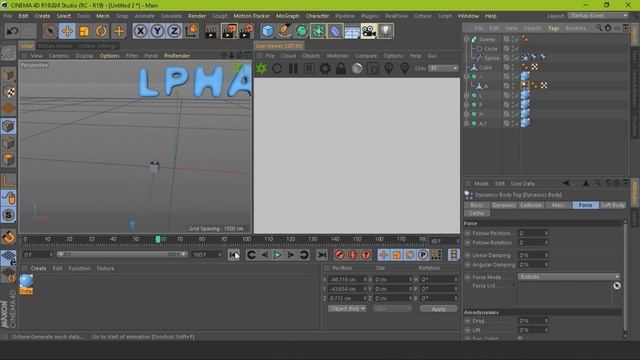The height and width of the screenshot is (360, 640).
Task: Toggle Circle object's layer checkbox
Action: coord(507,49)
